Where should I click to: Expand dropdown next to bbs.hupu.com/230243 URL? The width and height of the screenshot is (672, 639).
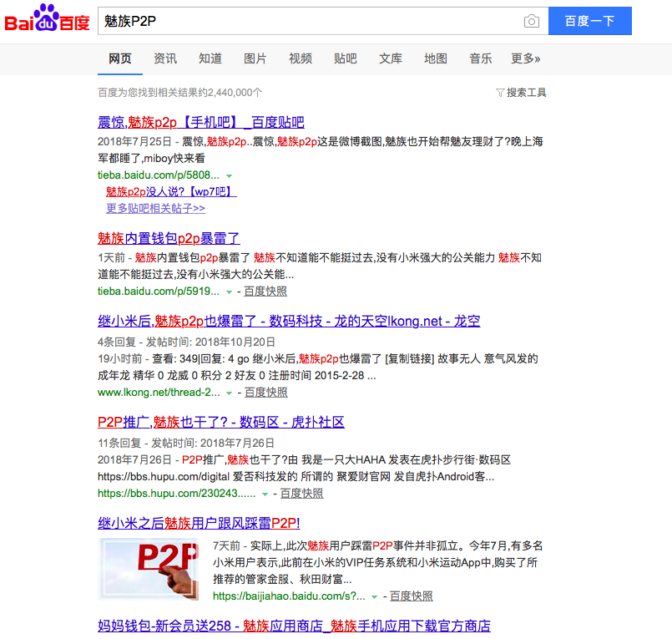coord(265,494)
